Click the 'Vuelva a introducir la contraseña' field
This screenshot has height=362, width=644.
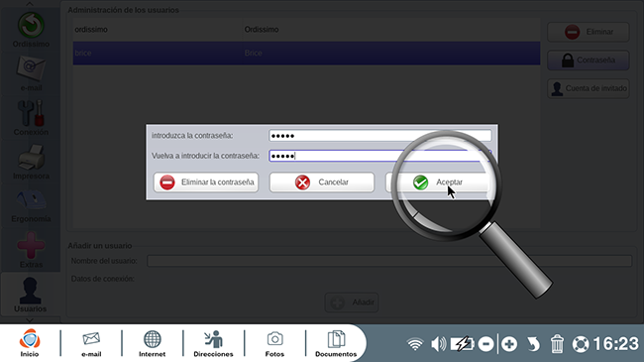379,156
